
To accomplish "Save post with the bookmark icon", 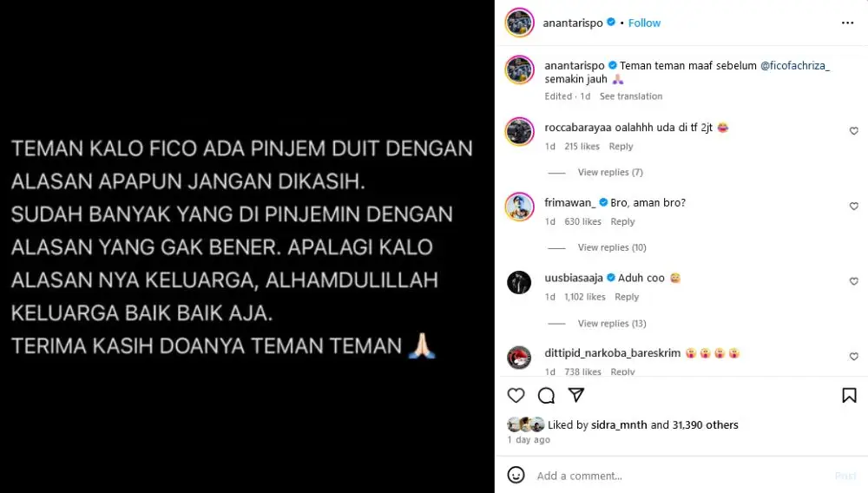I will (849, 395).
